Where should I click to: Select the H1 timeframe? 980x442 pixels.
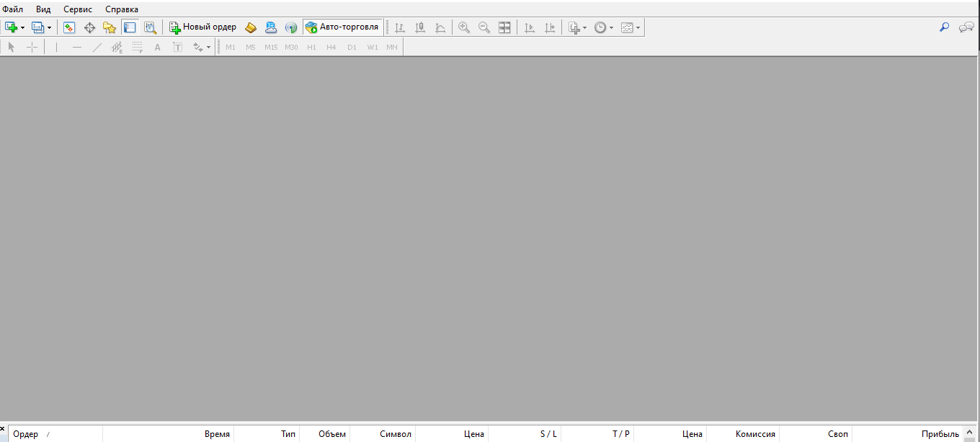311,48
